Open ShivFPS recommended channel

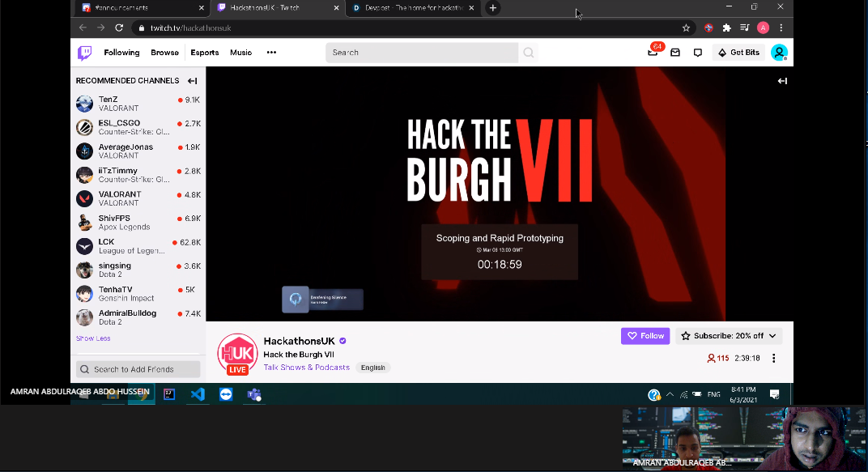[x=138, y=223]
